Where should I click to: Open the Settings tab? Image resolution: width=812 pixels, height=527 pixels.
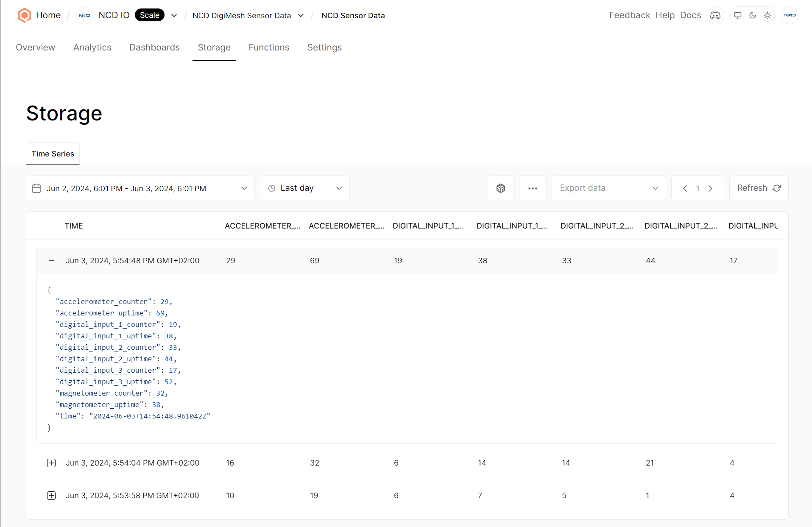click(x=324, y=47)
